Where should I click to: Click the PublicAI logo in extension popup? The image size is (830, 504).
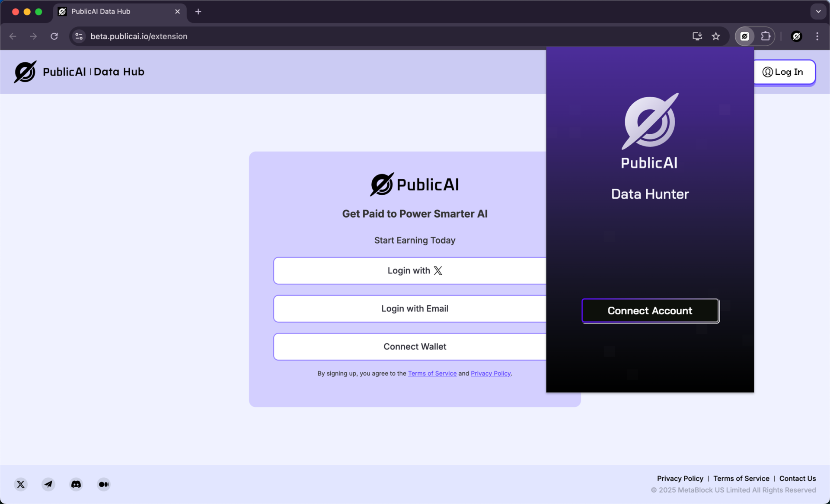coord(650,131)
